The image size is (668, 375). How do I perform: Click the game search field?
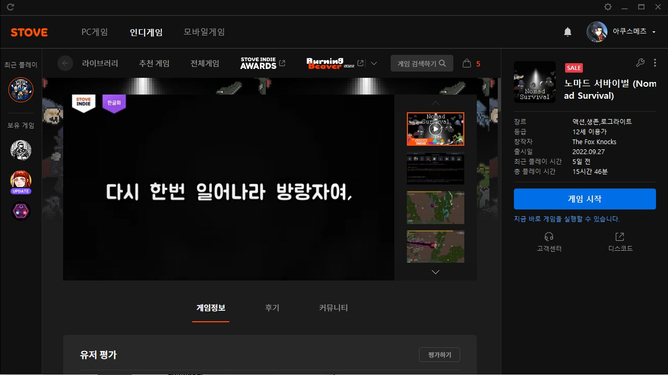point(421,63)
